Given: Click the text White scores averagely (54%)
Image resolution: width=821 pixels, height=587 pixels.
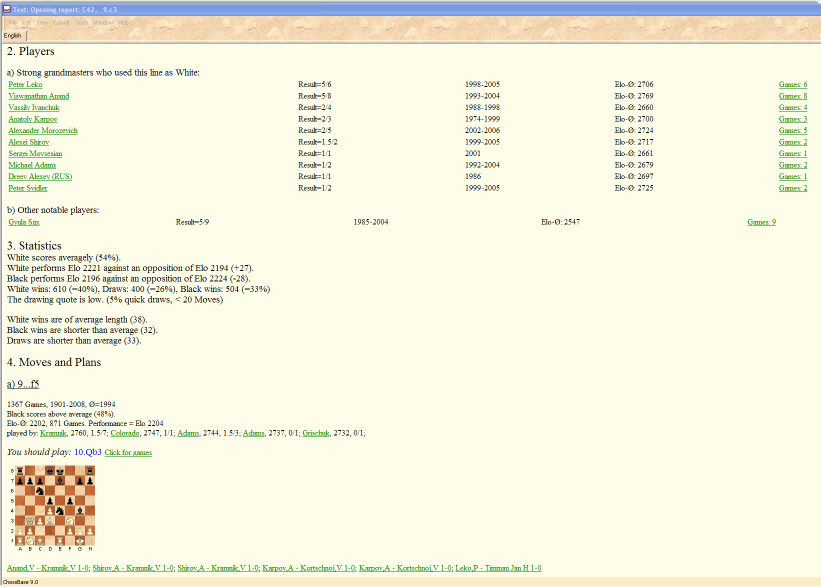Looking at the screenshot, I should pos(64,258).
